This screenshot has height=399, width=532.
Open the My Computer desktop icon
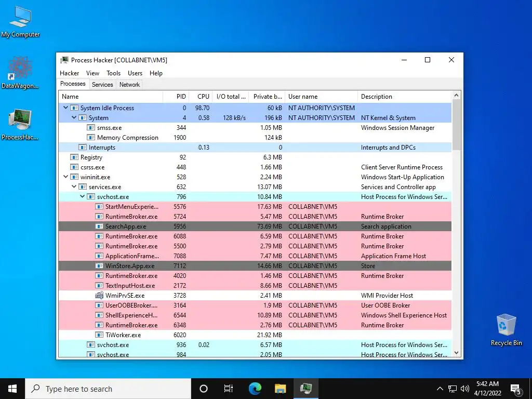coord(20,22)
